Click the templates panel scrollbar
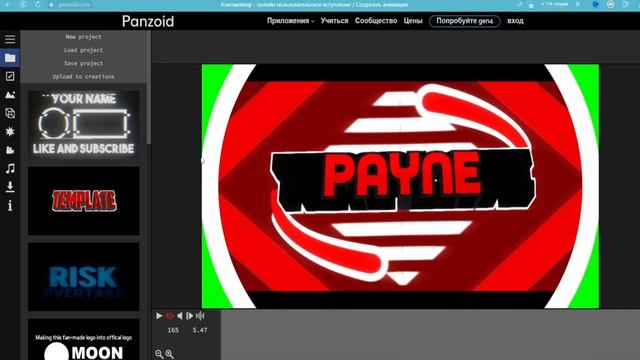Image resolution: width=640 pixels, height=360 pixels. (149, 87)
